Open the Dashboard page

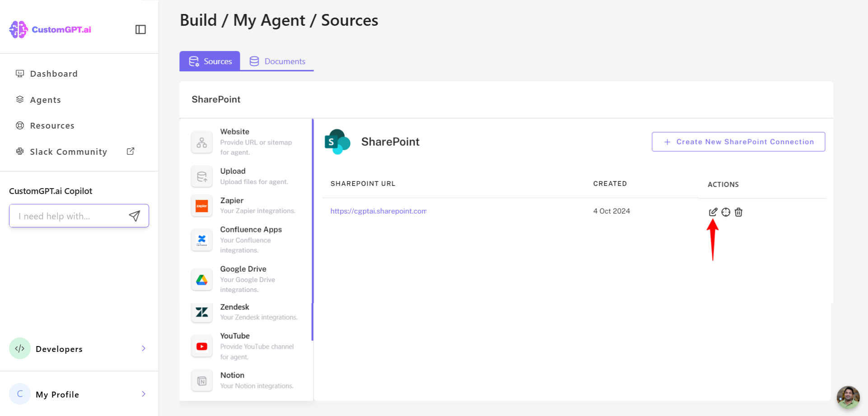(x=54, y=74)
